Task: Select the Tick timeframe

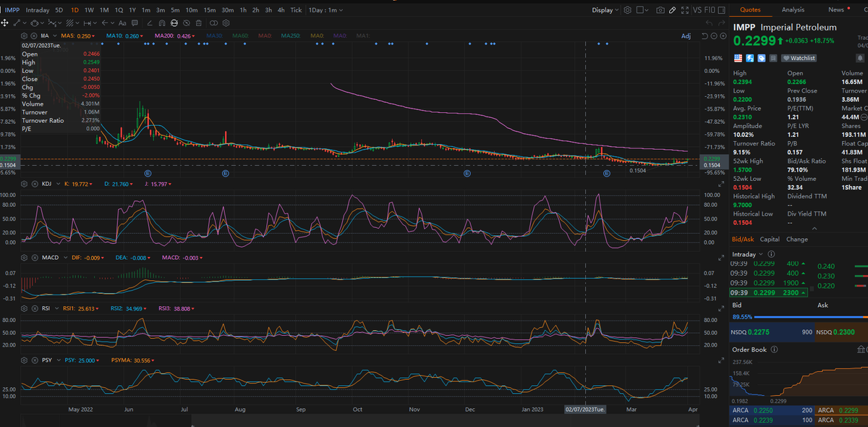Action: pyautogui.click(x=296, y=10)
